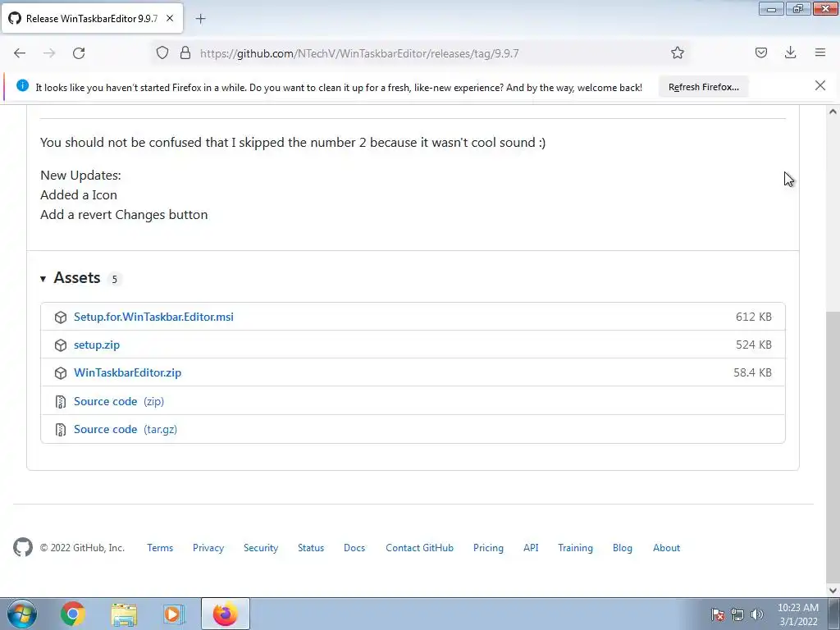
Task: Click the page's vertical scrollbar thumb
Action: click(833, 446)
